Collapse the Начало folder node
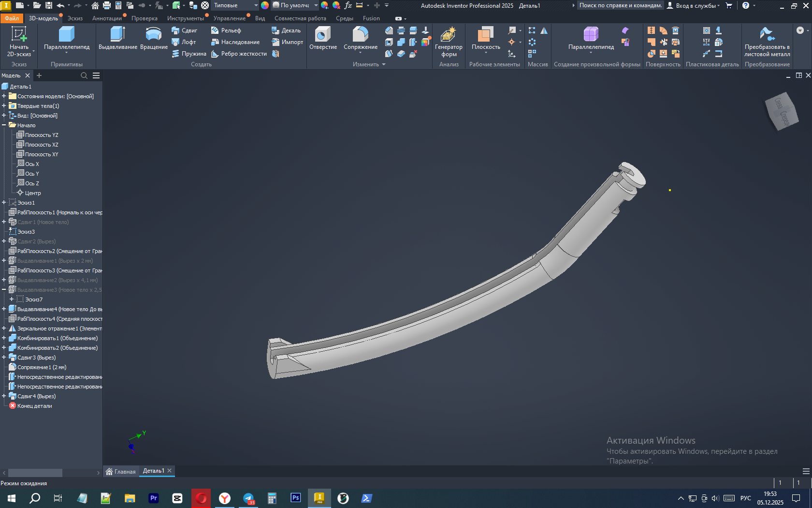The width and height of the screenshot is (812, 508). [x=4, y=125]
